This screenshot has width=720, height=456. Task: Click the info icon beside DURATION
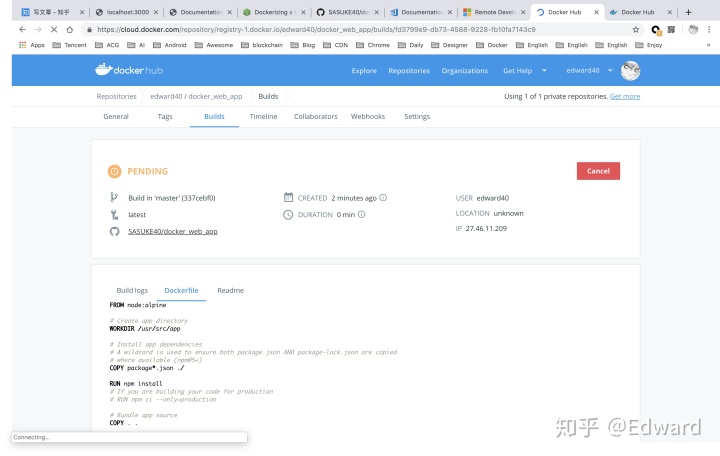tap(361, 214)
